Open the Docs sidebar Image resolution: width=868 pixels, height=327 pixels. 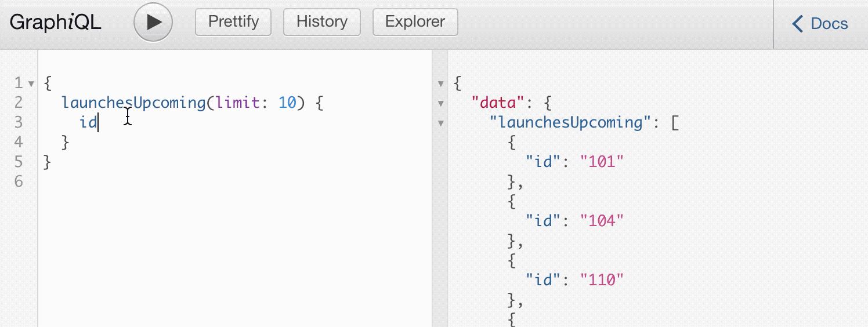pyautogui.click(x=820, y=24)
